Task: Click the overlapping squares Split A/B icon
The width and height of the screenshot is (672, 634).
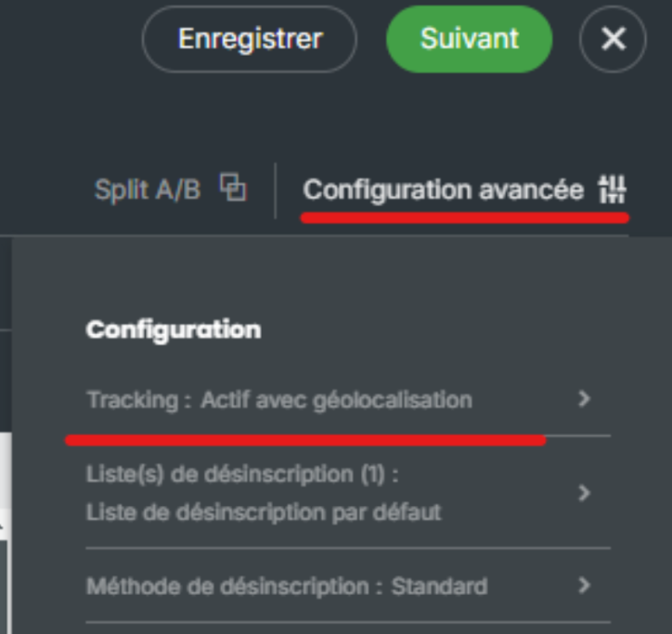Action: click(233, 188)
